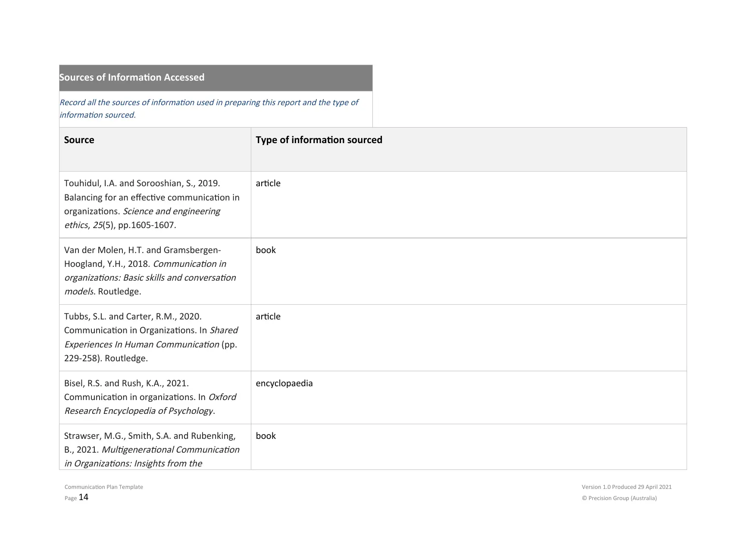Click the italic instruction 'Record all the sources of information'
This screenshot has width=756, height=535.
(209, 109)
